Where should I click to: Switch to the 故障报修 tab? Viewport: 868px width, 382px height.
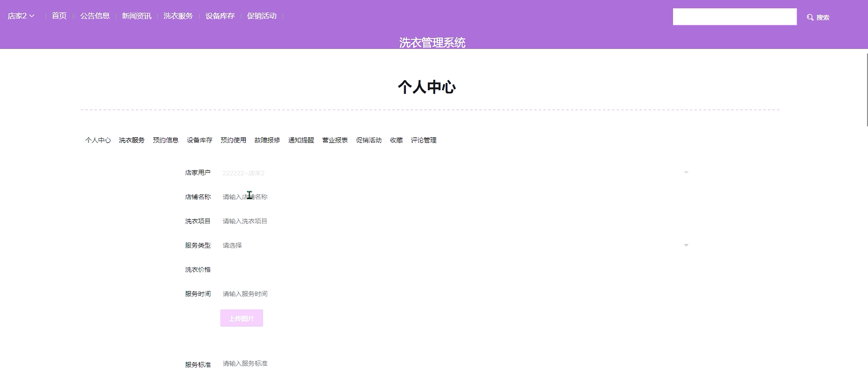click(267, 140)
